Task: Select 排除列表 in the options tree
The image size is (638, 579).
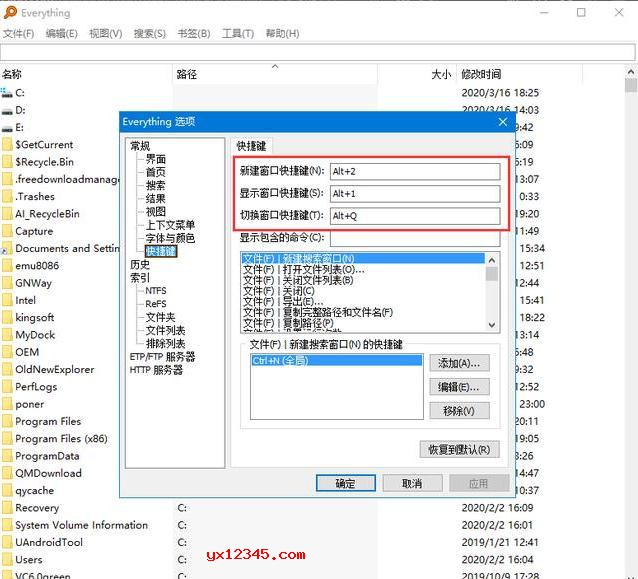Action: click(x=166, y=344)
